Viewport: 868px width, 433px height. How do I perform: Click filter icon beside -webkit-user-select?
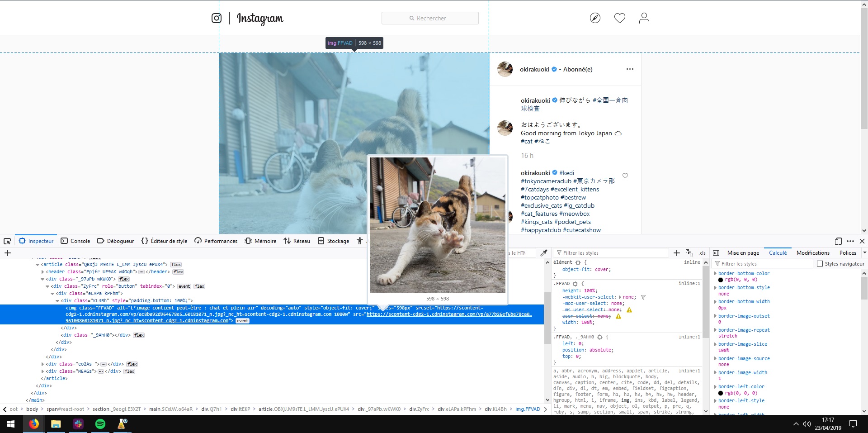point(643,297)
